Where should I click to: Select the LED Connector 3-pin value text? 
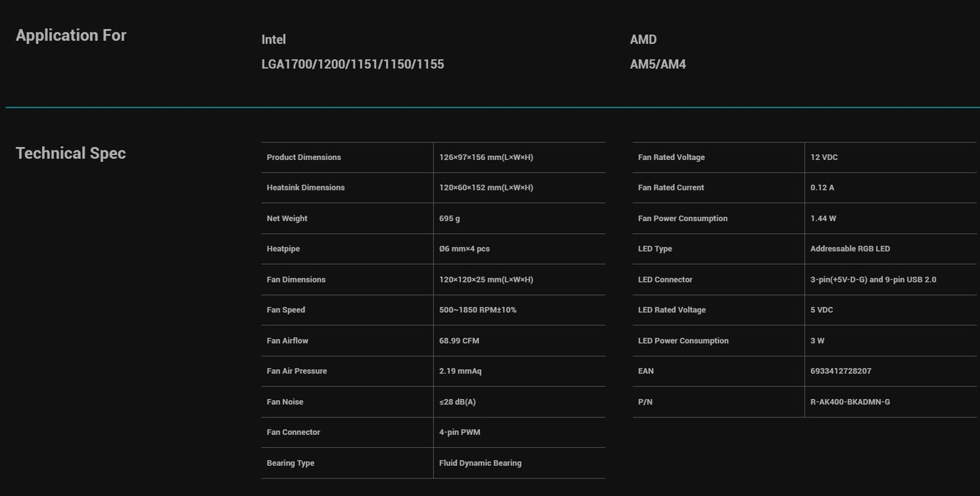[x=873, y=280]
